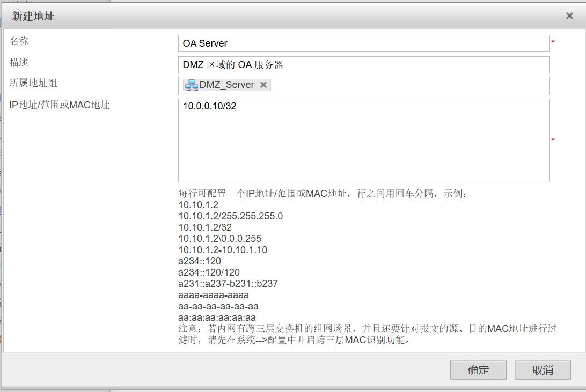586x392 pixels.
Task: Click the 新建地址 dialog title
Action: tap(33, 16)
